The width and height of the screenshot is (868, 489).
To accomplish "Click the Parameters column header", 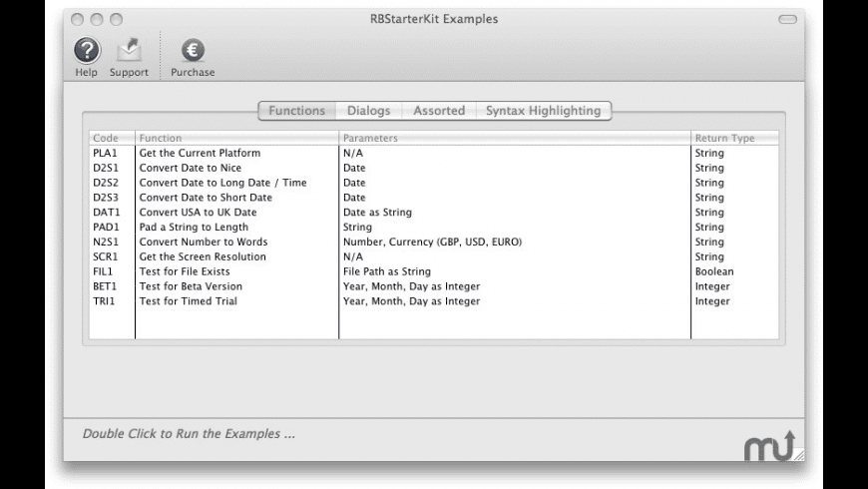I will tap(515, 138).
